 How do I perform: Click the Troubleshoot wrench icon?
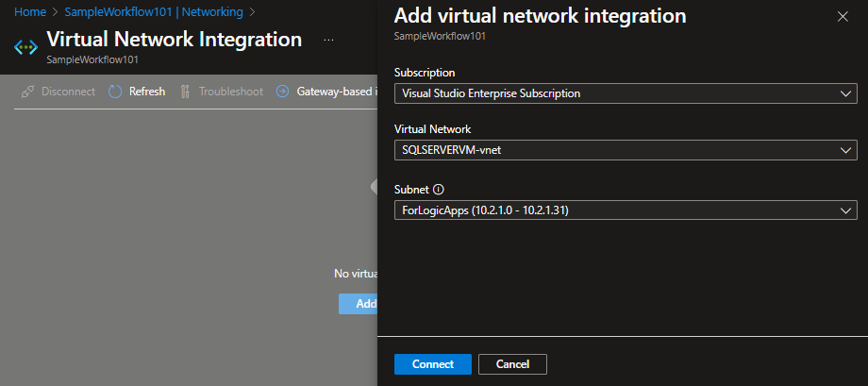coord(186,92)
